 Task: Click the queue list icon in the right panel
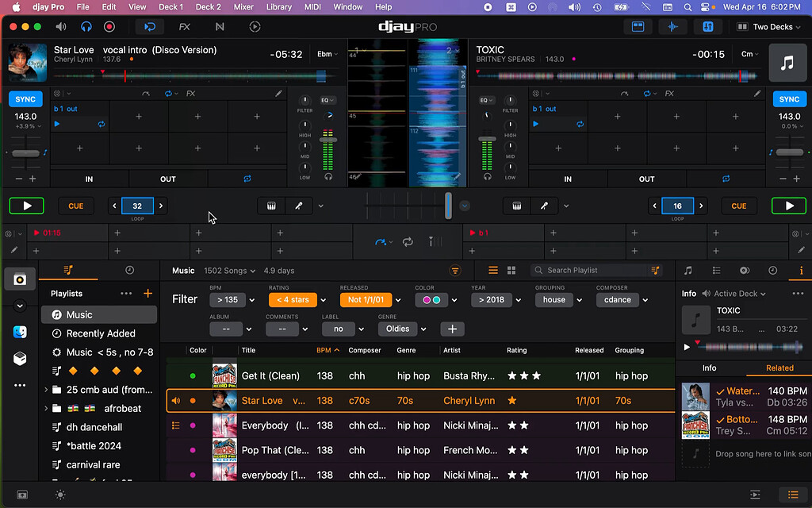[716, 271]
